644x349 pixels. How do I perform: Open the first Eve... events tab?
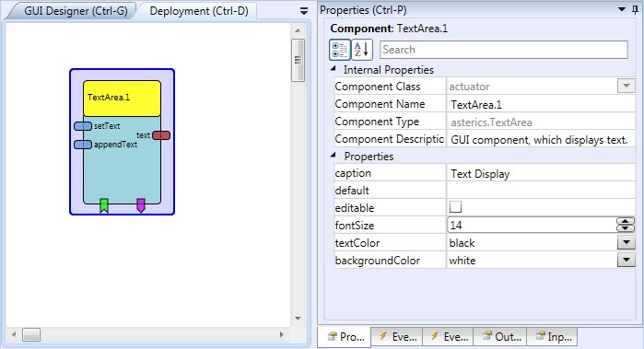coord(397,337)
